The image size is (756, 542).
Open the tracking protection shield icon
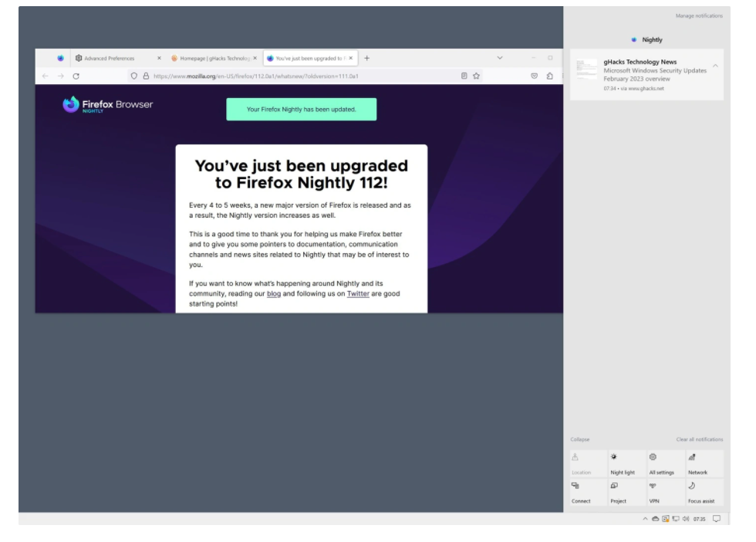click(x=134, y=76)
